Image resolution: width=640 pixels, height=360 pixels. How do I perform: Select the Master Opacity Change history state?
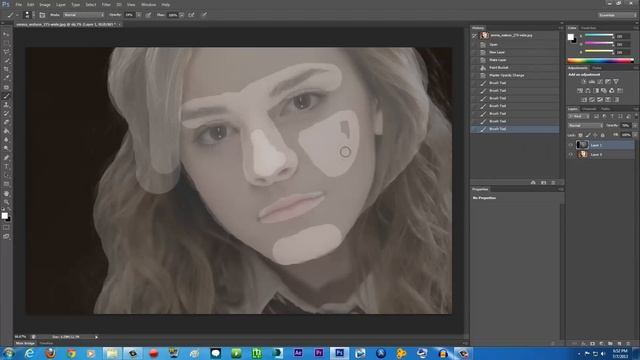tap(515, 75)
